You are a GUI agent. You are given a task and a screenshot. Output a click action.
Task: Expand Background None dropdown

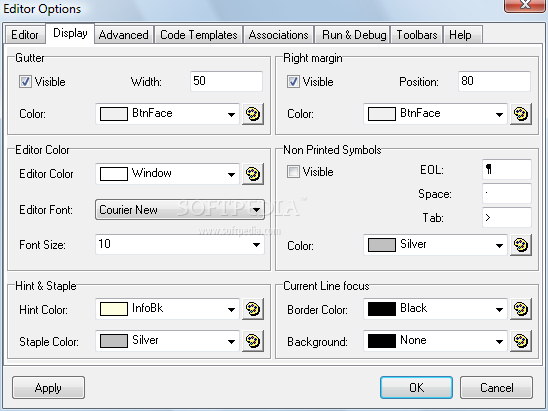499,341
